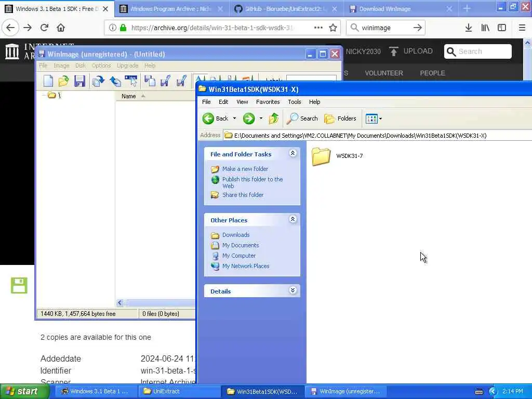Open the WinImage File menu
This screenshot has width=532, height=399.
click(x=43, y=65)
